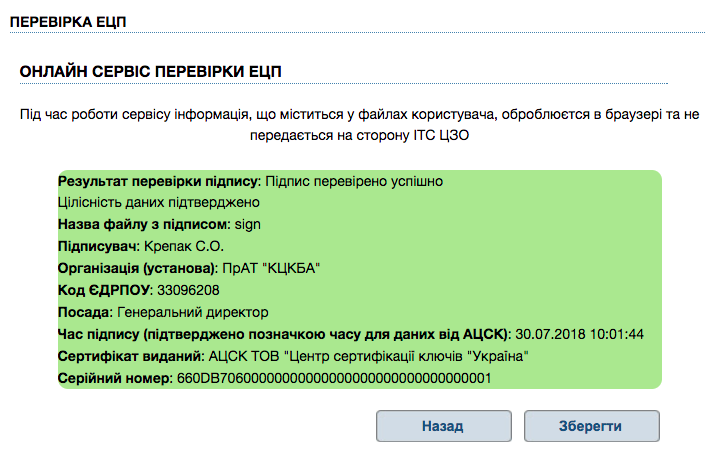Click the Цілісність даних підтверджено line
The height and width of the screenshot is (462, 706).
point(145,201)
